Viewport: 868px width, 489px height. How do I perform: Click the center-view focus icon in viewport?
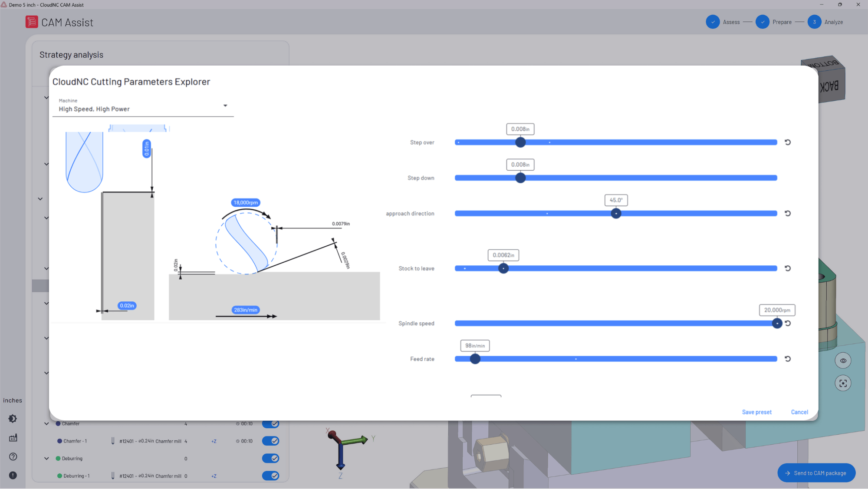tap(843, 383)
